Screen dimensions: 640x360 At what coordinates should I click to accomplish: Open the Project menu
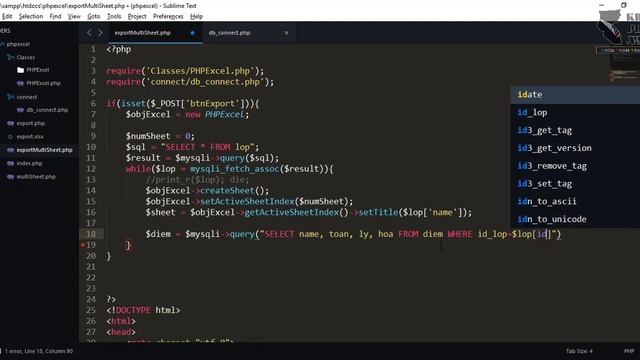point(137,16)
